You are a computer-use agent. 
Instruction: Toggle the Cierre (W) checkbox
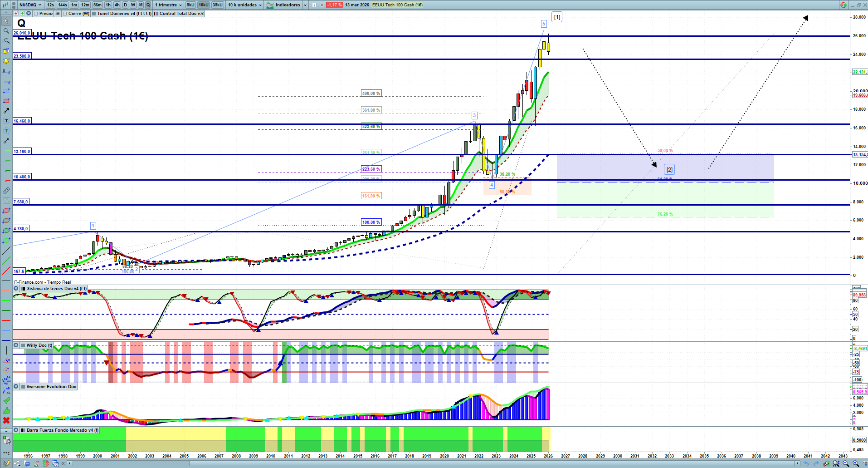65,14
